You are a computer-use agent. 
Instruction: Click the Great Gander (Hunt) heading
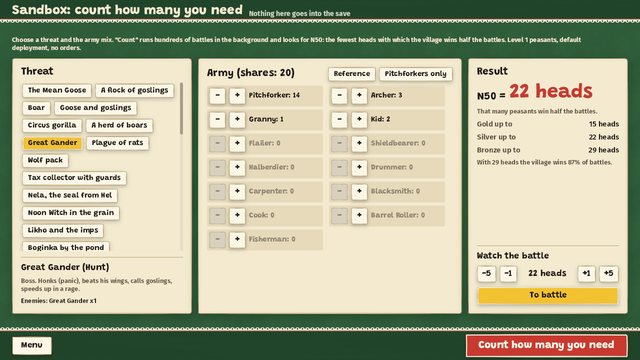[x=65, y=267]
